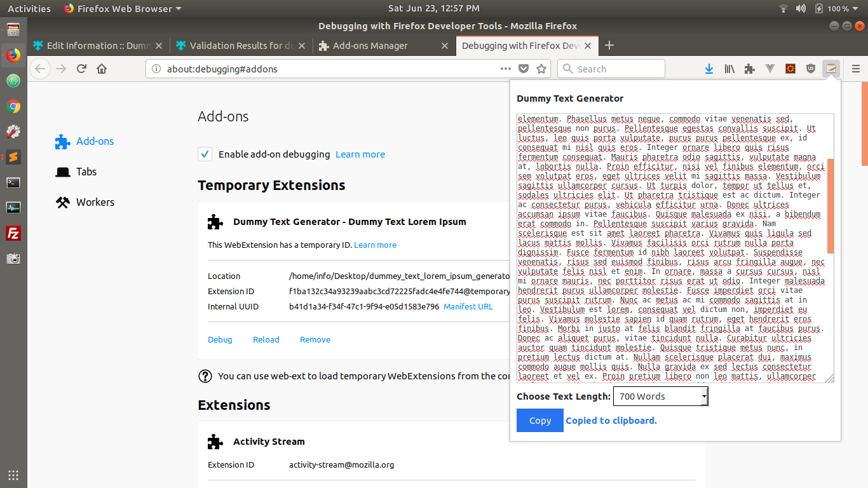Viewport: 868px width, 488px height.
Task: Click the Search box in toolbar
Action: pyautogui.click(x=611, y=69)
